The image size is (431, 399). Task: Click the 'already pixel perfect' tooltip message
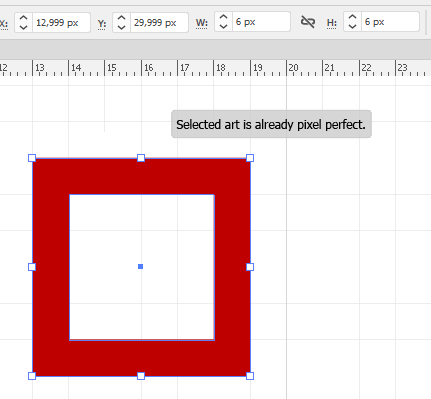pos(271,124)
